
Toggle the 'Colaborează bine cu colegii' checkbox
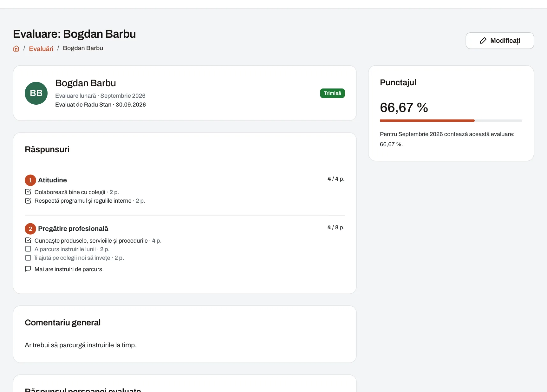click(28, 192)
